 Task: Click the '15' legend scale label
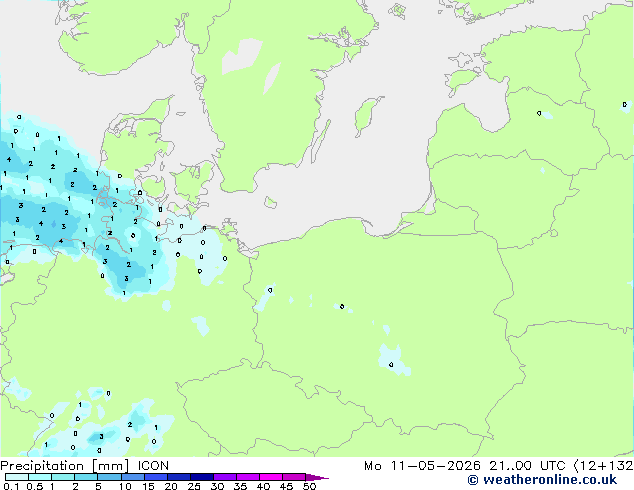[x=148, y=486]
